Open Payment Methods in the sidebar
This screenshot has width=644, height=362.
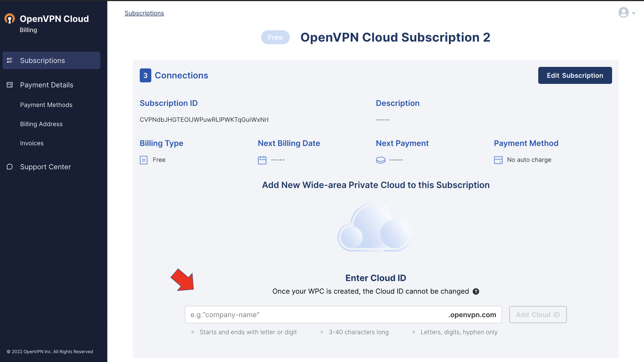point(46,105)
